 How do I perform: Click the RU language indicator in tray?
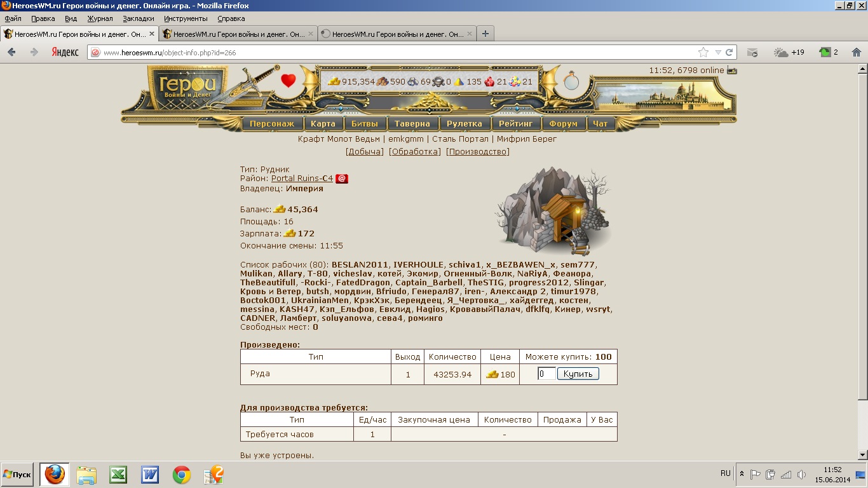coord(726,473)
